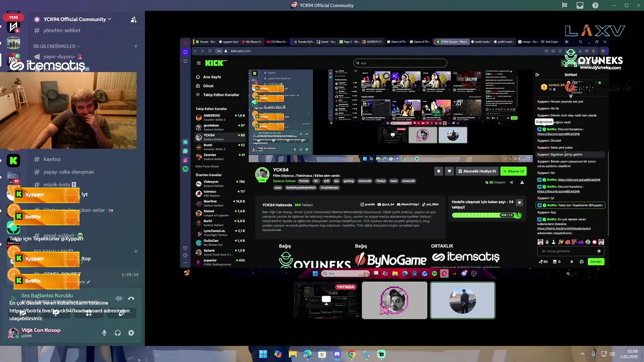Open WhatsApp in the Opera sidebar
This screenshot has height=362, width=644.
(185, 151)
